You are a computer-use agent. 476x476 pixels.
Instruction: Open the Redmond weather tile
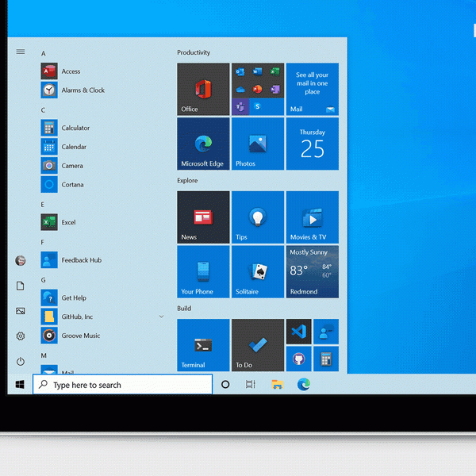pyautogui.click(x=313, y=272)
